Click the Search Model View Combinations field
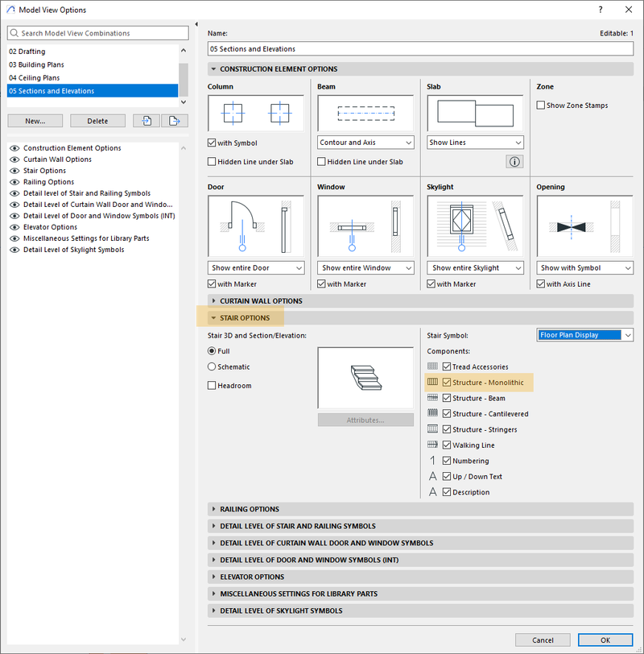This screenshot has height=654, width=644. point(98,33)
